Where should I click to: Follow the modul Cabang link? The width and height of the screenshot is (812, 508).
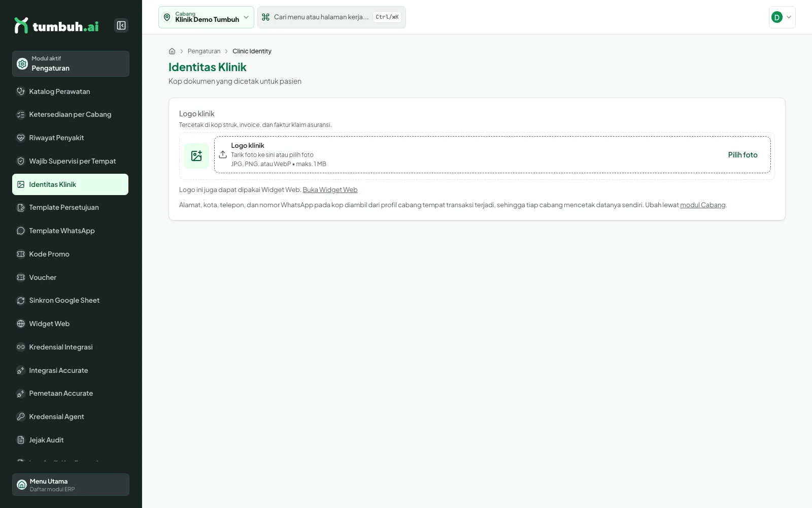(x=703, y=205)
